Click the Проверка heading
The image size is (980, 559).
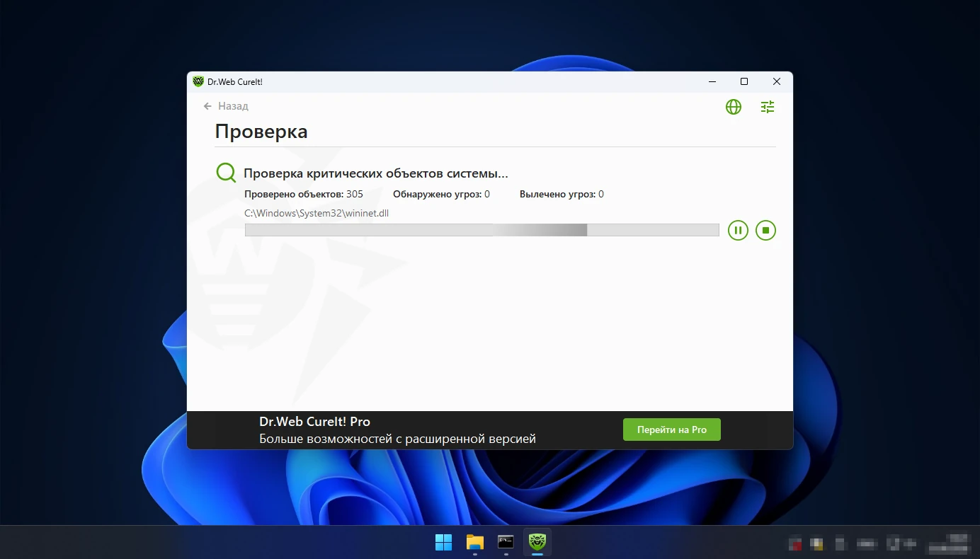pyautogui.click(x=261, y=132)
